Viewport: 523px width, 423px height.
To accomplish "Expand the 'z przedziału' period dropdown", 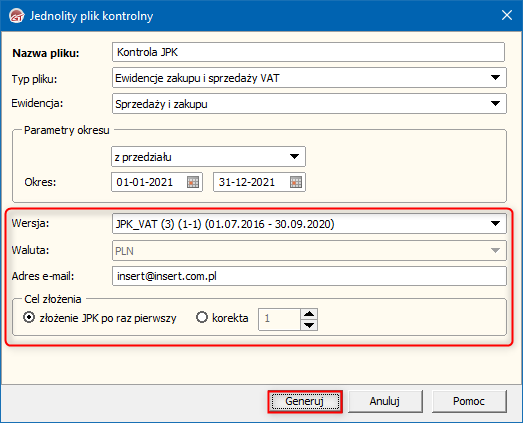I will tap(294, 156).
